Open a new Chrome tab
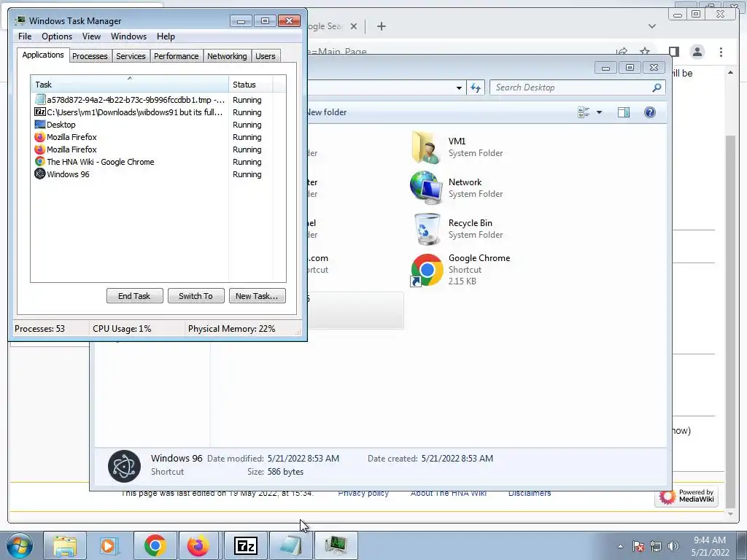747x560 pixels. 381,26
